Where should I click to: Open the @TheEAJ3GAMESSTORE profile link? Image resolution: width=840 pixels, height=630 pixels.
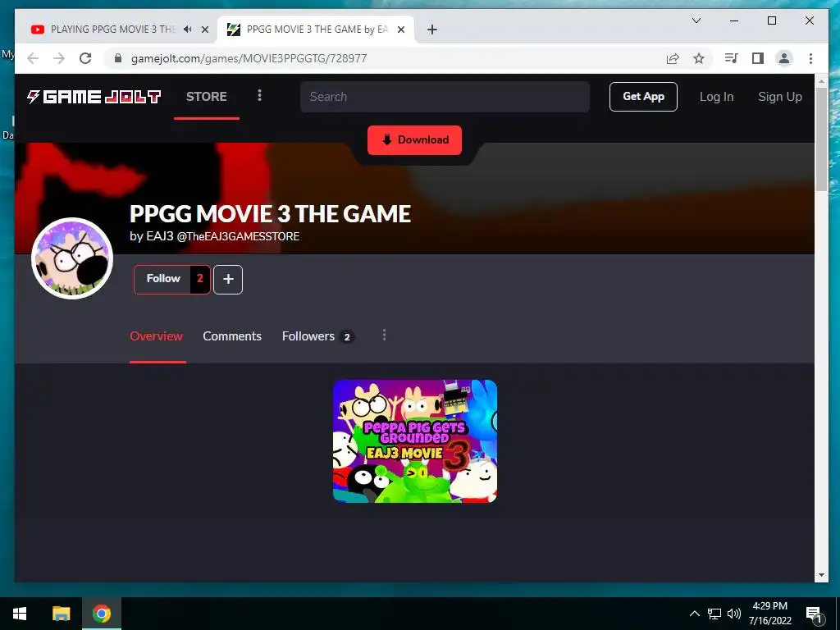click(x=238, y=236)
